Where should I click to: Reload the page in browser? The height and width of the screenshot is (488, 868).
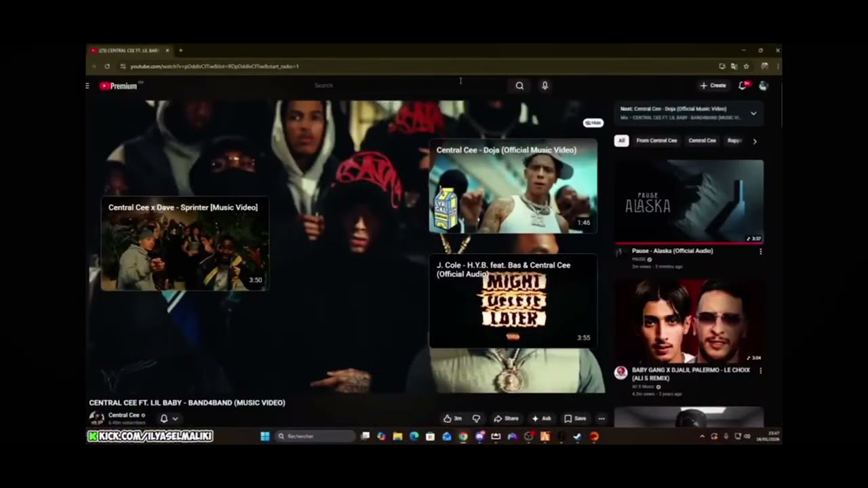pos(107,66)
